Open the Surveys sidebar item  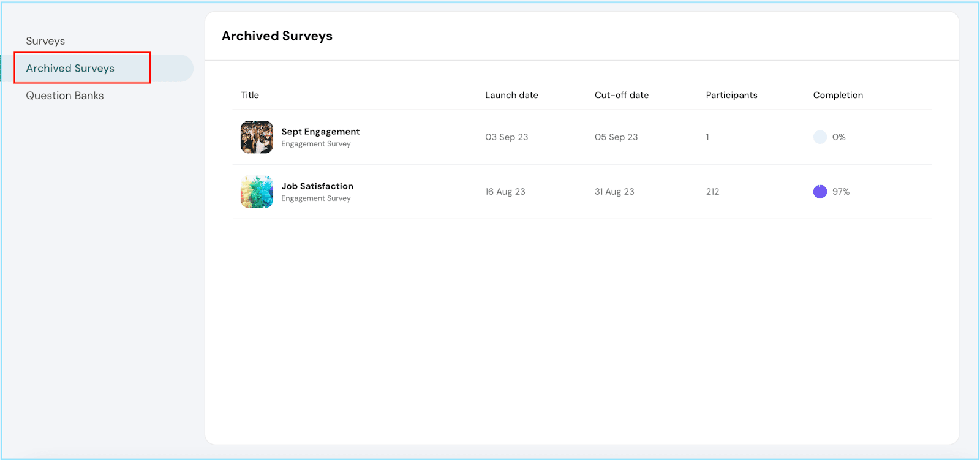click(45, 41)
